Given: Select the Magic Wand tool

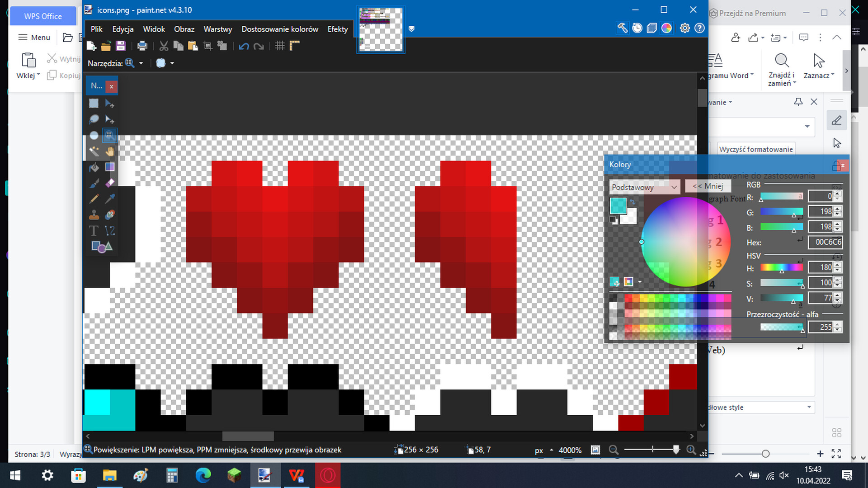Looking at the screenshot, I should [x=94, y=151].
